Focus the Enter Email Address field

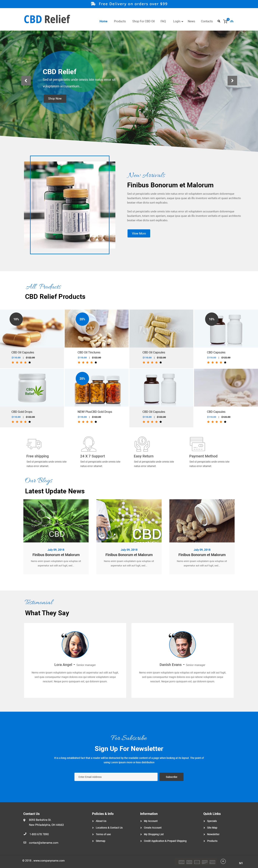tap(116, 777)
